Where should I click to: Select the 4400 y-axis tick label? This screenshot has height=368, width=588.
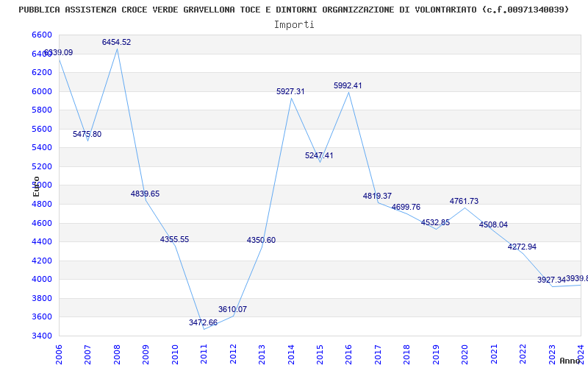click(42, 242)
